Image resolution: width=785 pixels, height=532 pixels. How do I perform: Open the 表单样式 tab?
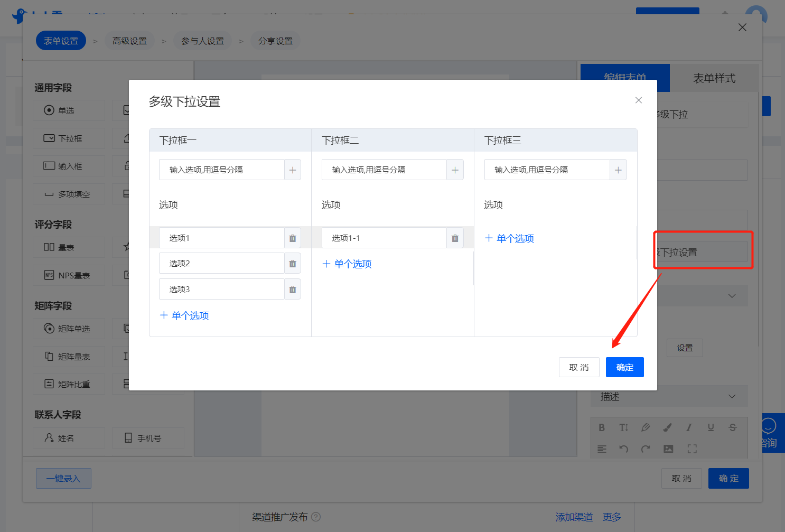(x=714, y=78)
